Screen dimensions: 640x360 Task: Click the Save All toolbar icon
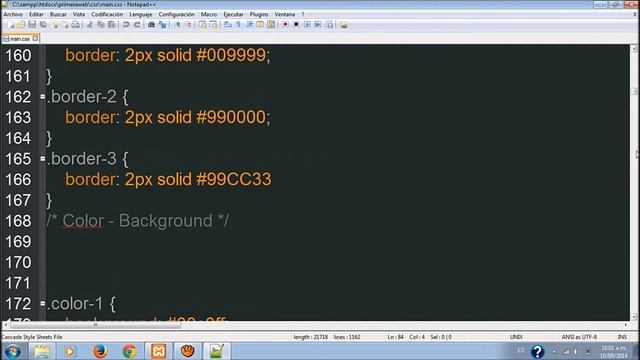point(43,25)
